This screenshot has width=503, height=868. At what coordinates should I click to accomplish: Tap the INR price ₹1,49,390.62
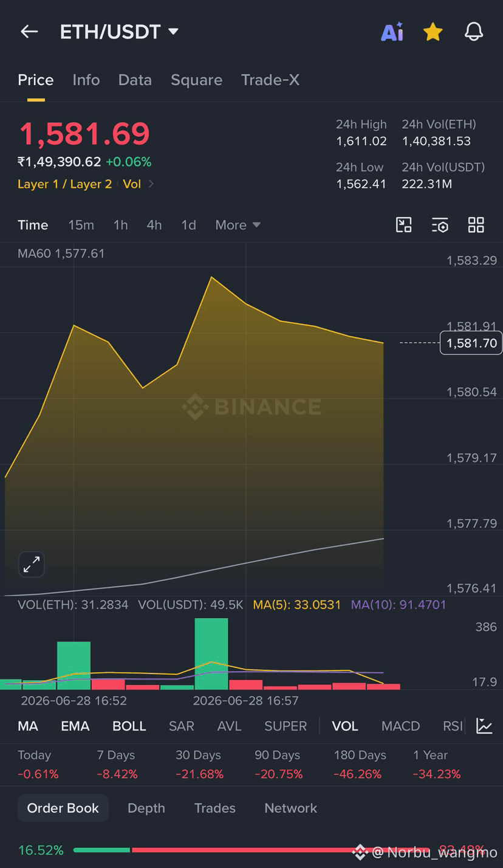[59, 162]
